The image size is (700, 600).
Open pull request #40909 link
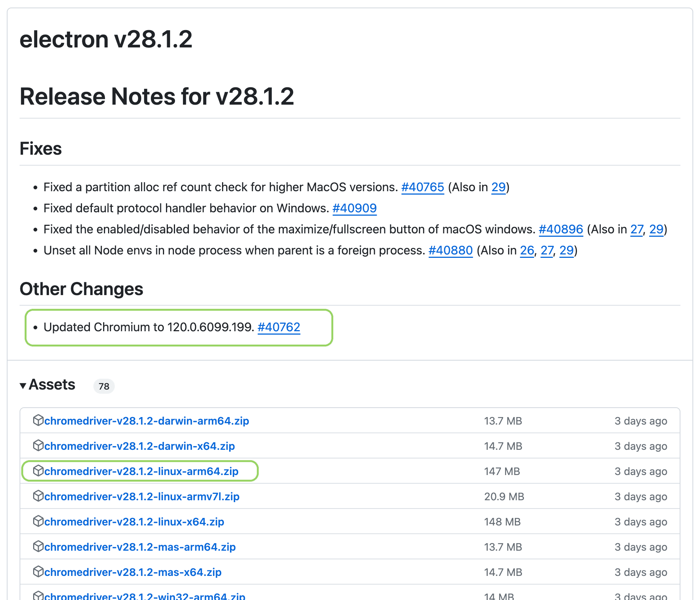(355, 208)
